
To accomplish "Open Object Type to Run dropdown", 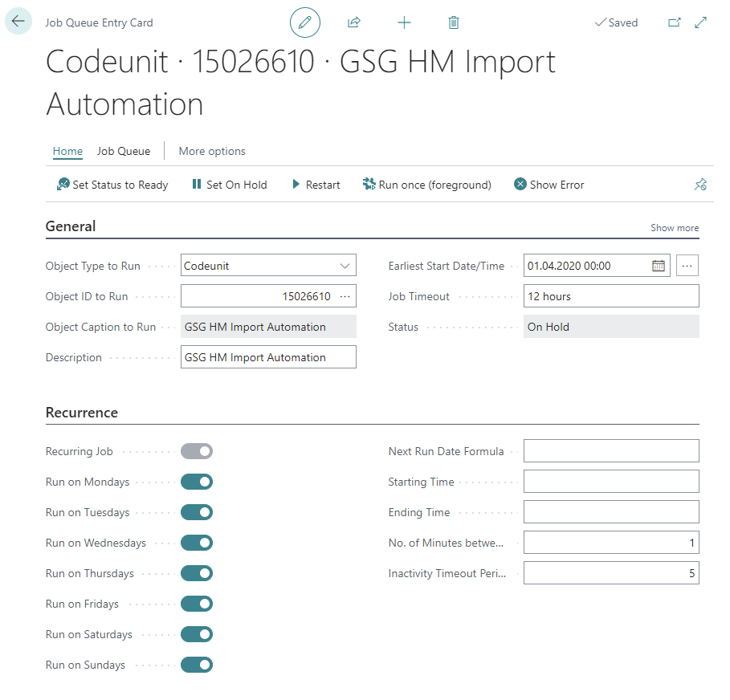I will click(x=268, y=265).
